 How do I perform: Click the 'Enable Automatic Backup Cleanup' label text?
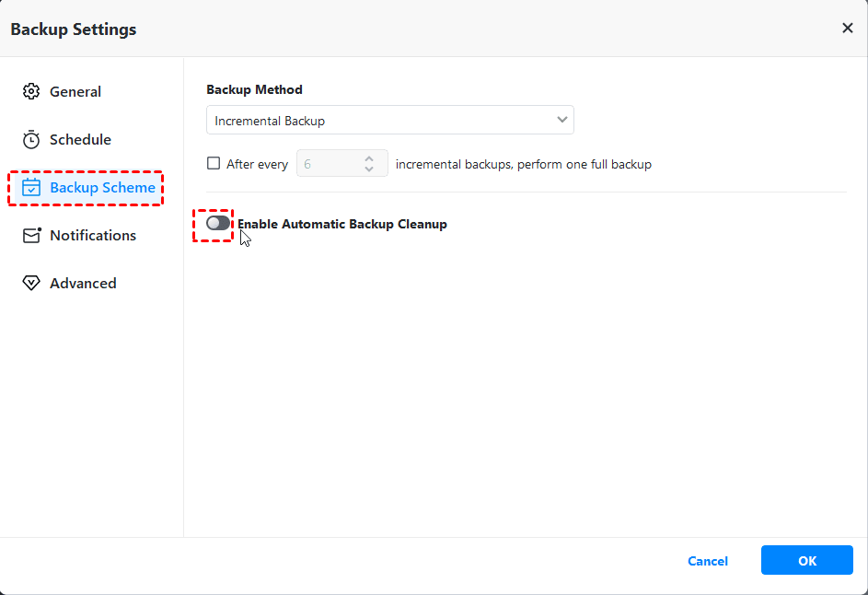(342, 224)
